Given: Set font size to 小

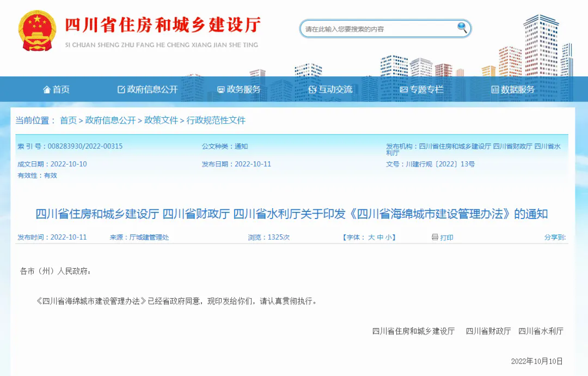Looking at the screenshot, I should pyautogui.click(x=388, y=237).
